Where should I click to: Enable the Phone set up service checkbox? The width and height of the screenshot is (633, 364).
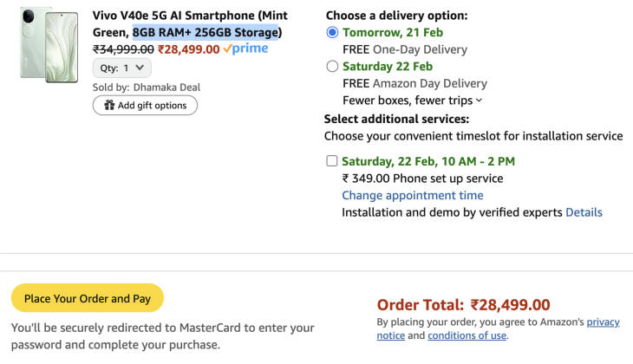pos(332,161)
